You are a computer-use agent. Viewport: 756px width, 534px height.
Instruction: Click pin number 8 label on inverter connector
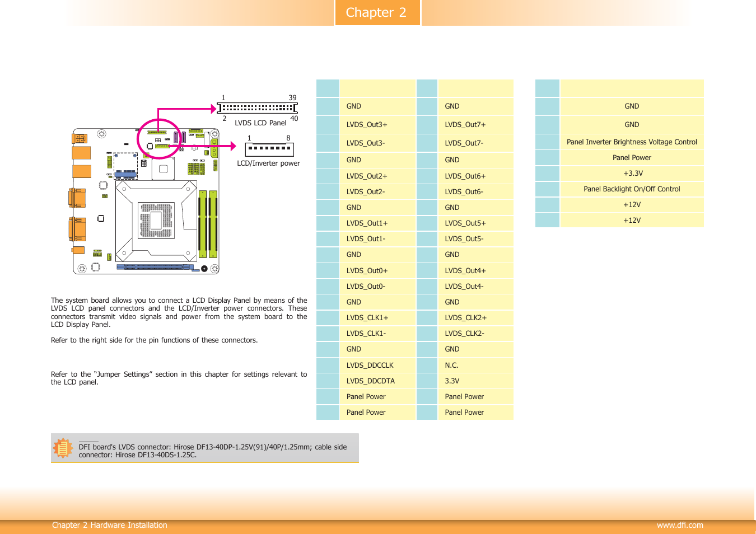pos(288,138)
